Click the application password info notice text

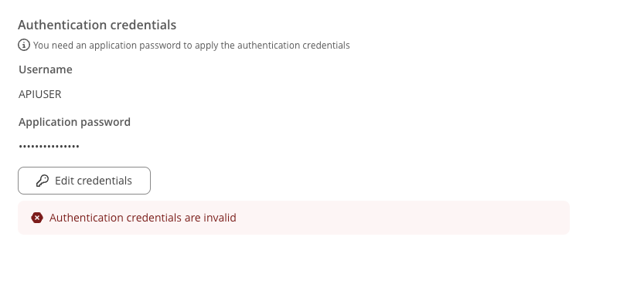point(192,45)
